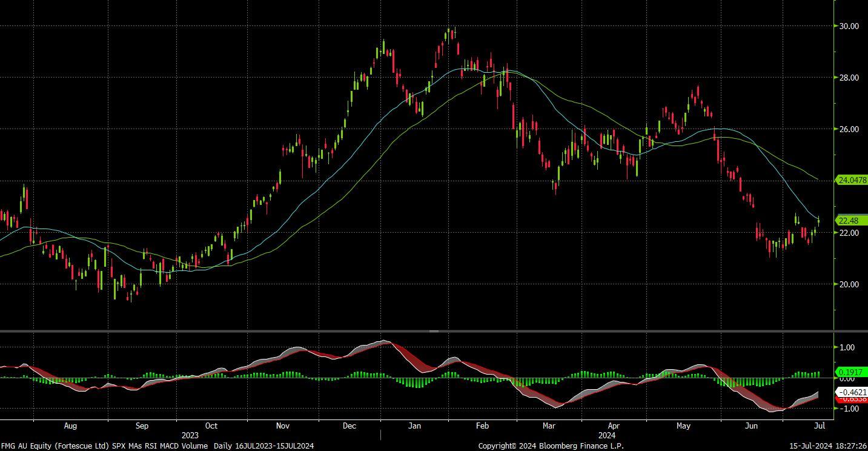
Task: Select the Nov month label on time axis
Action: 283,426
